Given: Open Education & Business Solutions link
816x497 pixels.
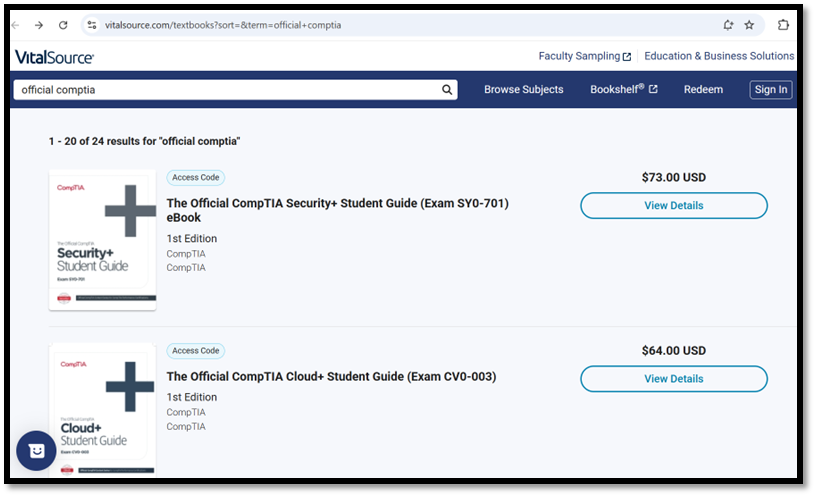Looking at the screenshot, I should (719, 56).
